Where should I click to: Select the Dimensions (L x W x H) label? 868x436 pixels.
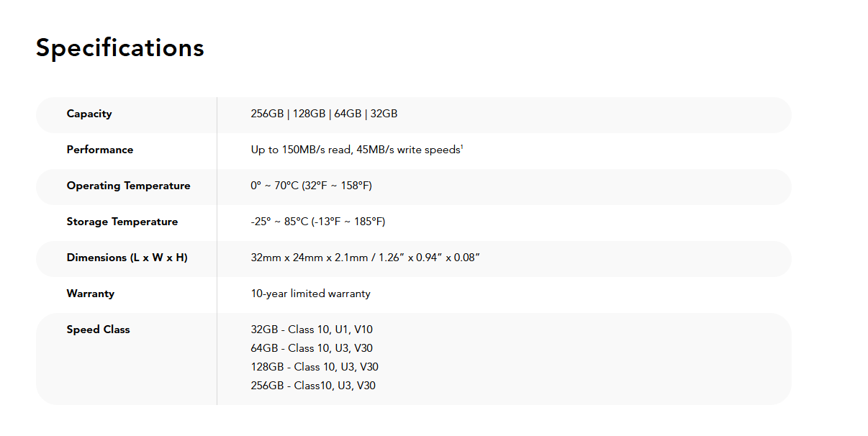(127, 258)
